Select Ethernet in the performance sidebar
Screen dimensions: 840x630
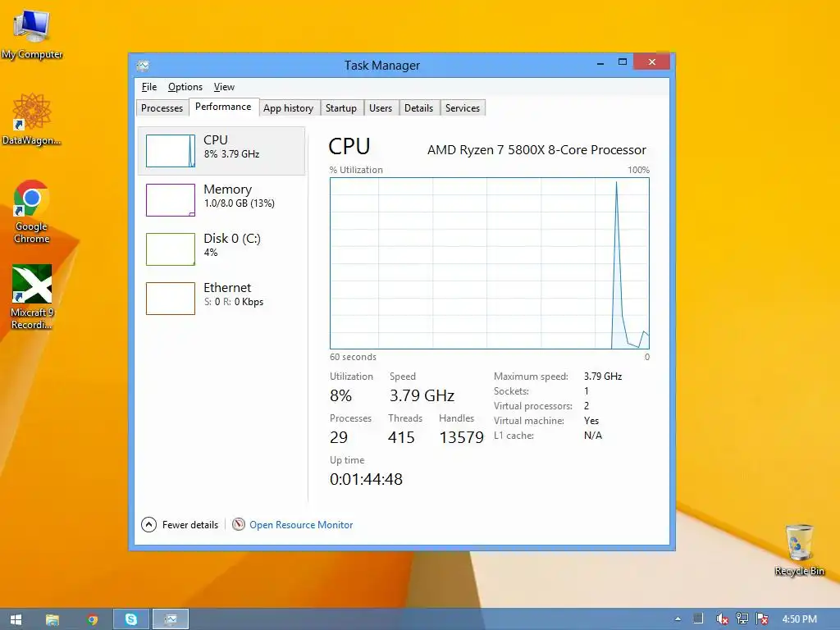[221, 299]
